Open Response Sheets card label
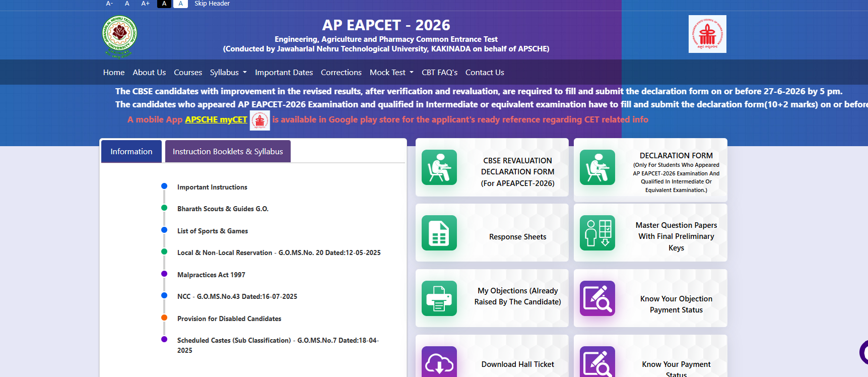 517,237
